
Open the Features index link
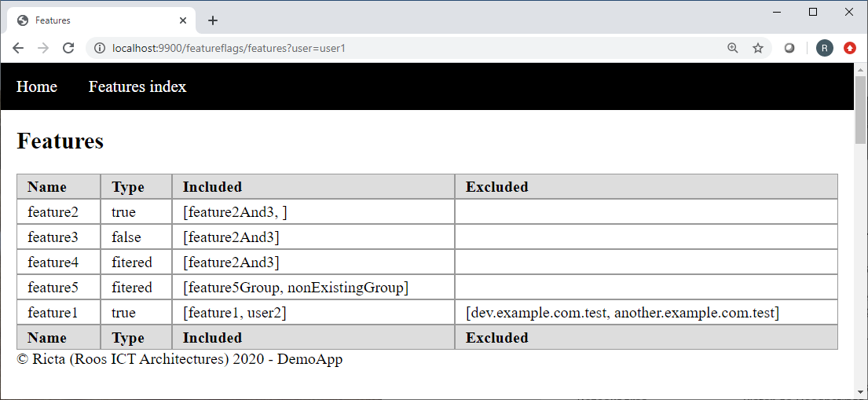[x=137, y=86]
